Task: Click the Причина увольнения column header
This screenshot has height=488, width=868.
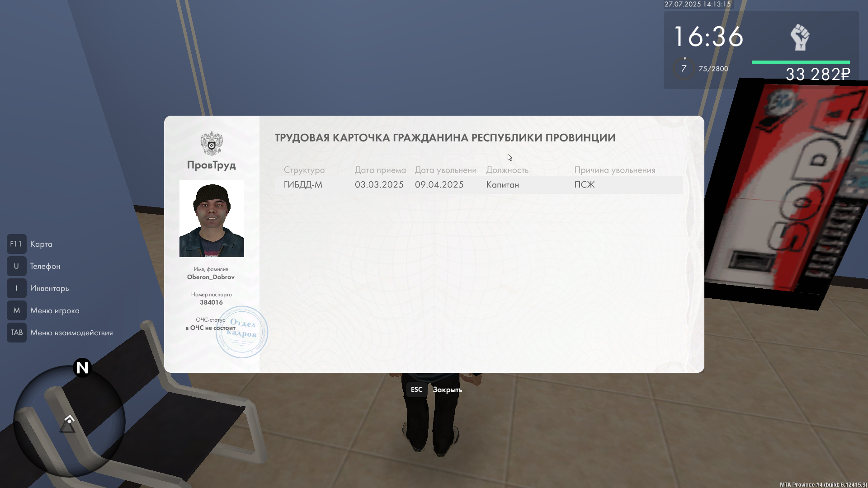Action: (615, 170)
